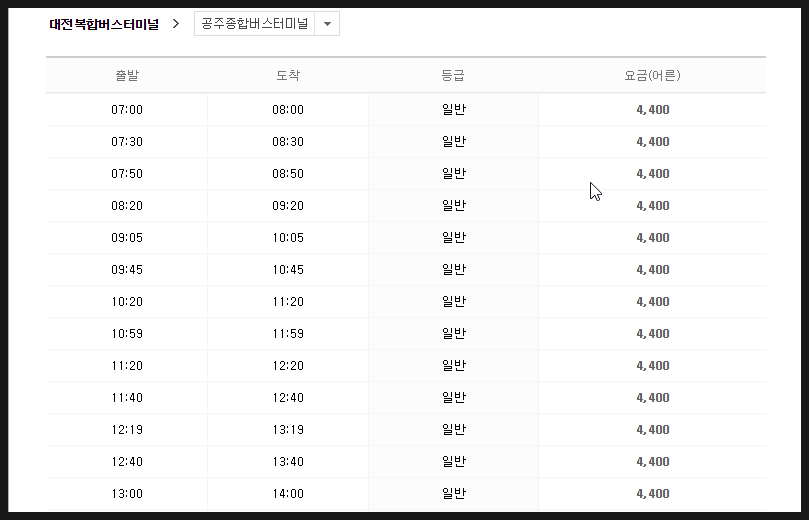
Task: Click the 도착 column header
Action: [x=288, y=75]
